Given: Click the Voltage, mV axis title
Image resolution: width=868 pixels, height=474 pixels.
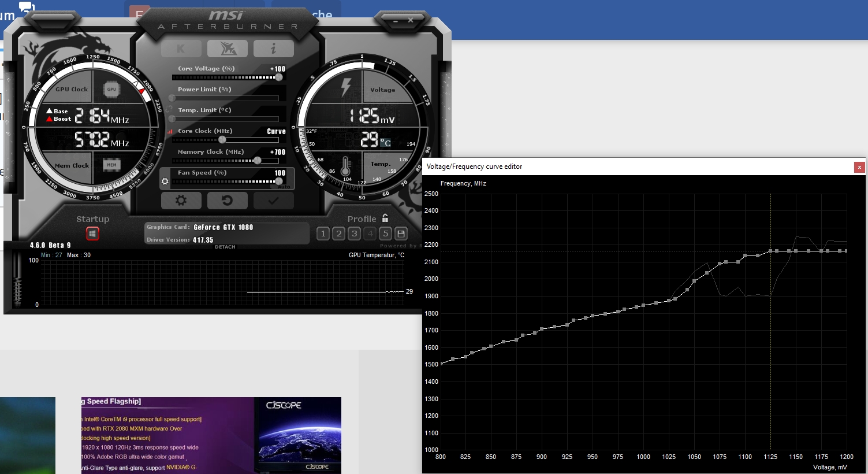Looking at the screenshot, I should (x=830, y=467).
